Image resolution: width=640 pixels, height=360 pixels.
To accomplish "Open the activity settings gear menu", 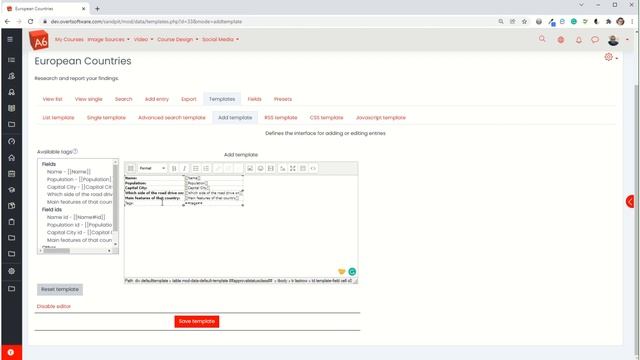I will [x=611, y=57].
